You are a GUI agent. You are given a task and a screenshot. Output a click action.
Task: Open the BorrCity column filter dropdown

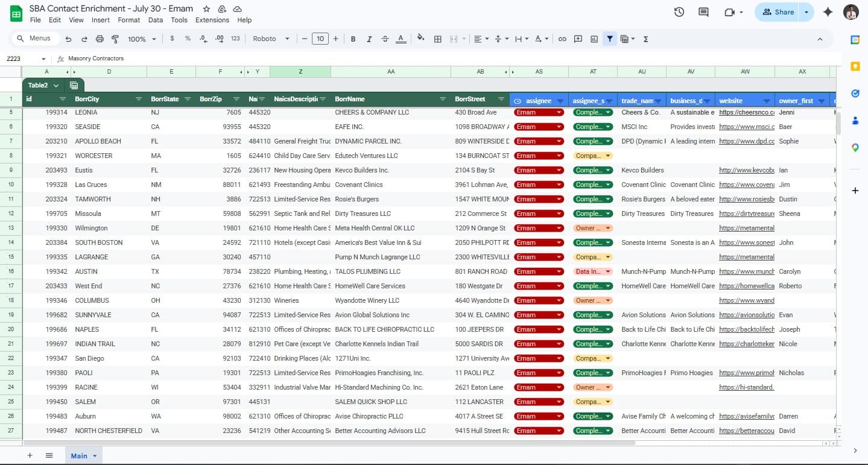[139, 99]
